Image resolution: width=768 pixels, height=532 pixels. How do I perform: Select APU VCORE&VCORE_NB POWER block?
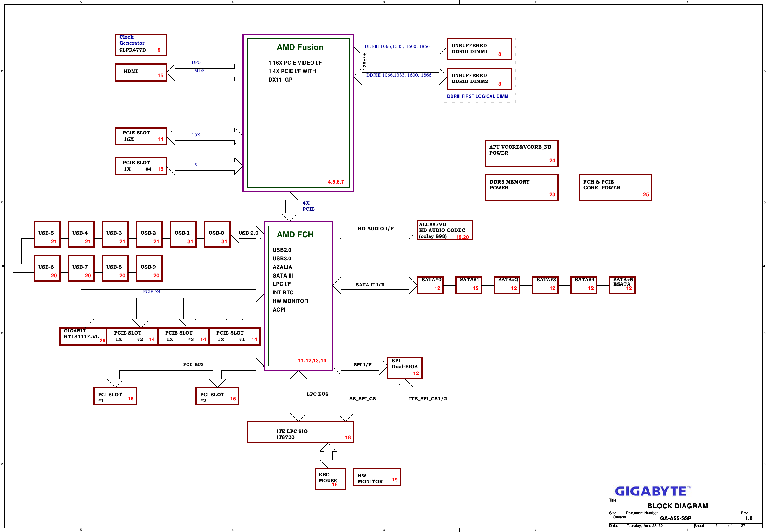[522, 153]
